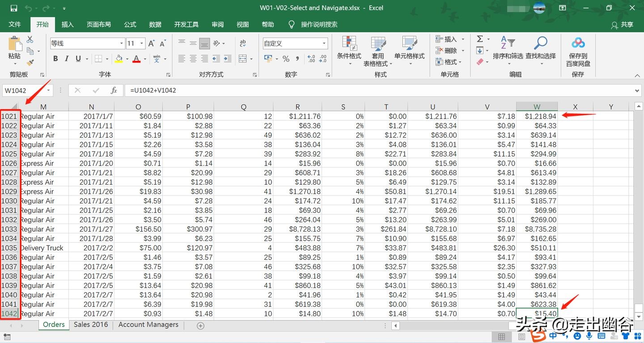Click the wén phonetic guide icon
This screenshot has width=644, height=343.
(157, 59)
